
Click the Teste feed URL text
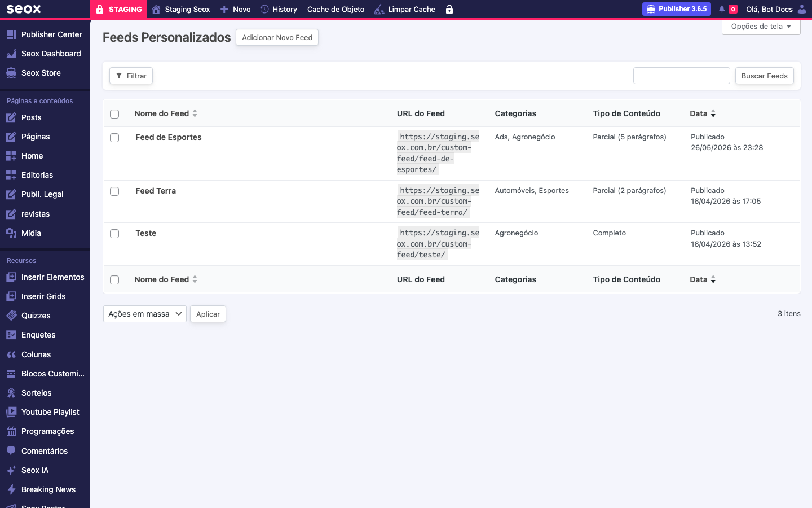click(438, 244)
